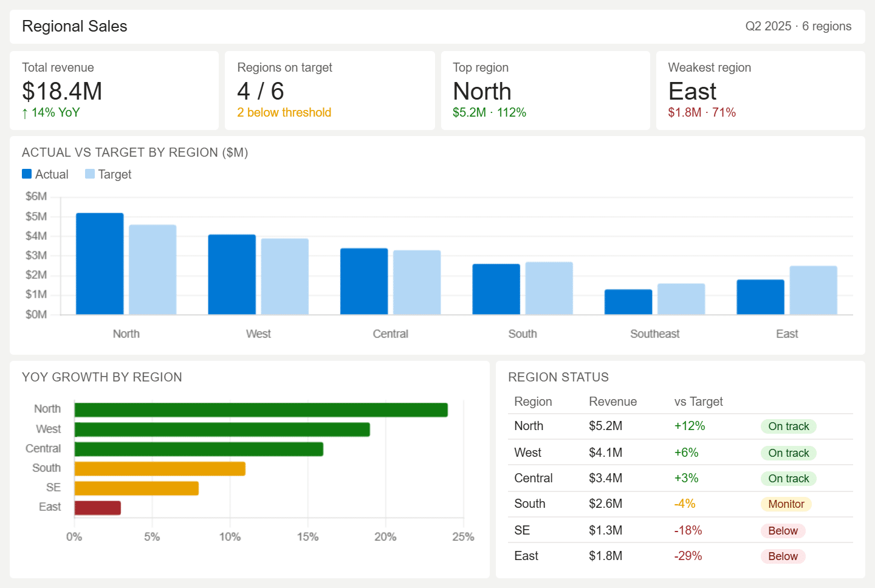The height and width of the screenshot is (588, 875).
Task: Click the SE row Below badge
Action: (783, 531)
